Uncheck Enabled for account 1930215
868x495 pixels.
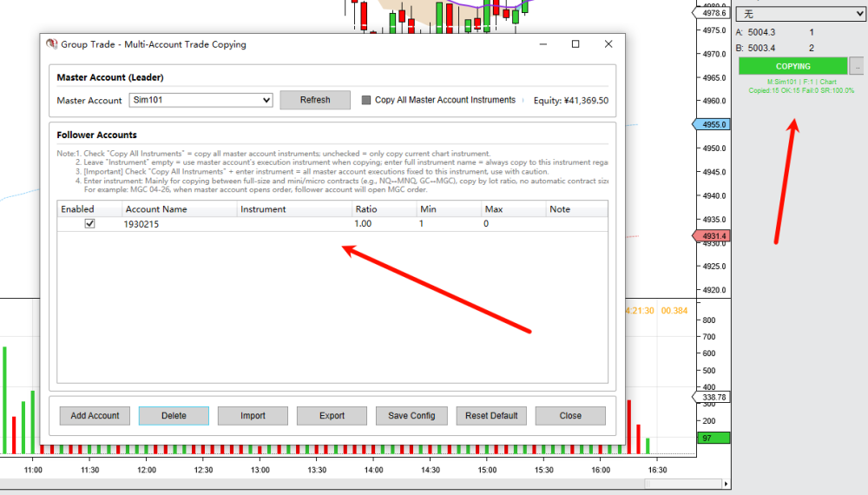click(x=89, y=224)
